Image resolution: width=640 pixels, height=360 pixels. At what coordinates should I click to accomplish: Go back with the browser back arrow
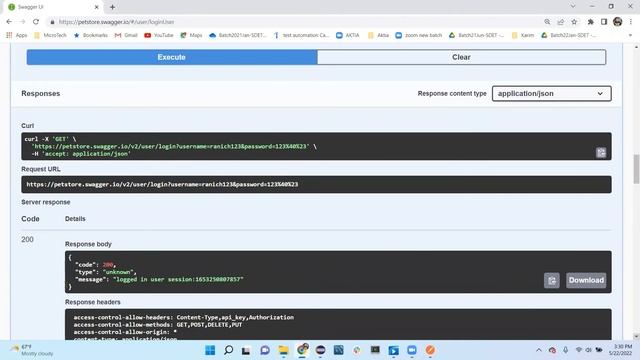[x=9, y=22]
